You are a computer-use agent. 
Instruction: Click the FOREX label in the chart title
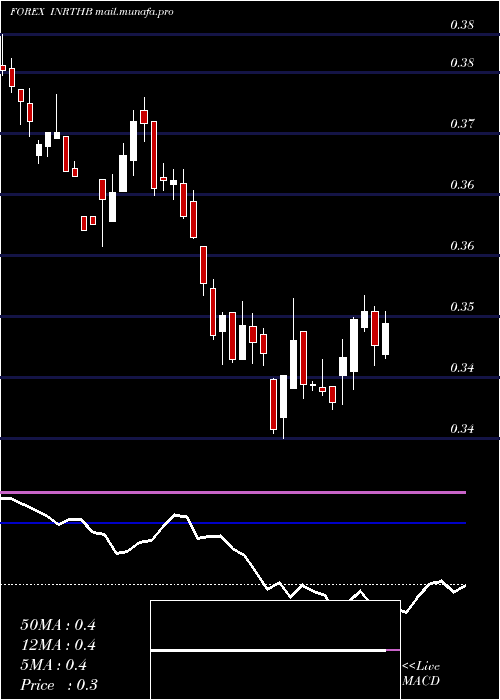coord(27,12)
